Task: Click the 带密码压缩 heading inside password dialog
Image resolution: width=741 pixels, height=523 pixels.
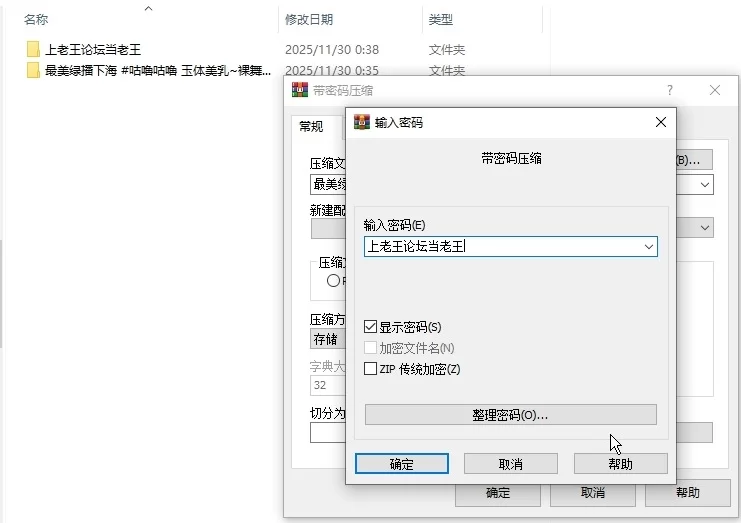Action: coord(511,158)
